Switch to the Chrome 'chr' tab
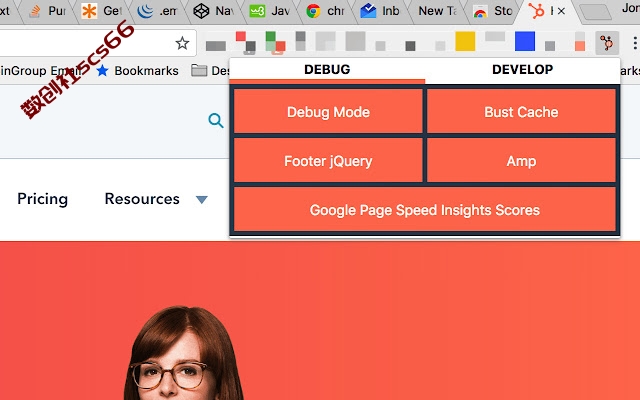 [325, 11]
